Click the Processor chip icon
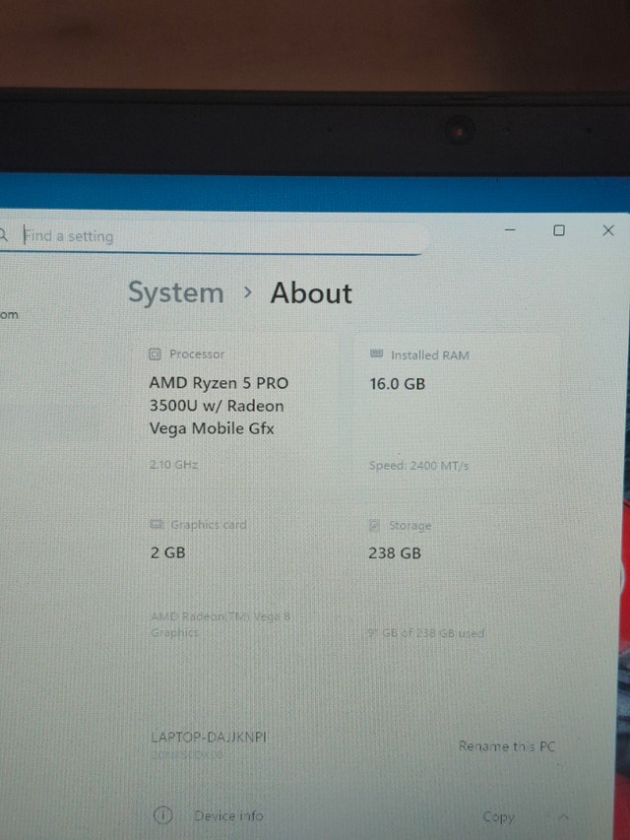The width and height of the screenshot is (630, 840). click(155, 355)
